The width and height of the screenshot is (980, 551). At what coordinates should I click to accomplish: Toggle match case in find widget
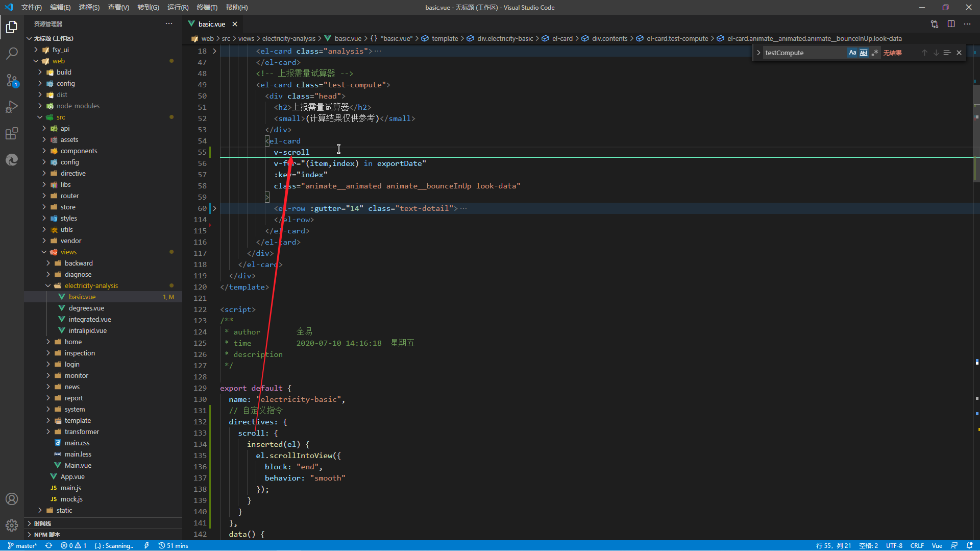[852, 53]
